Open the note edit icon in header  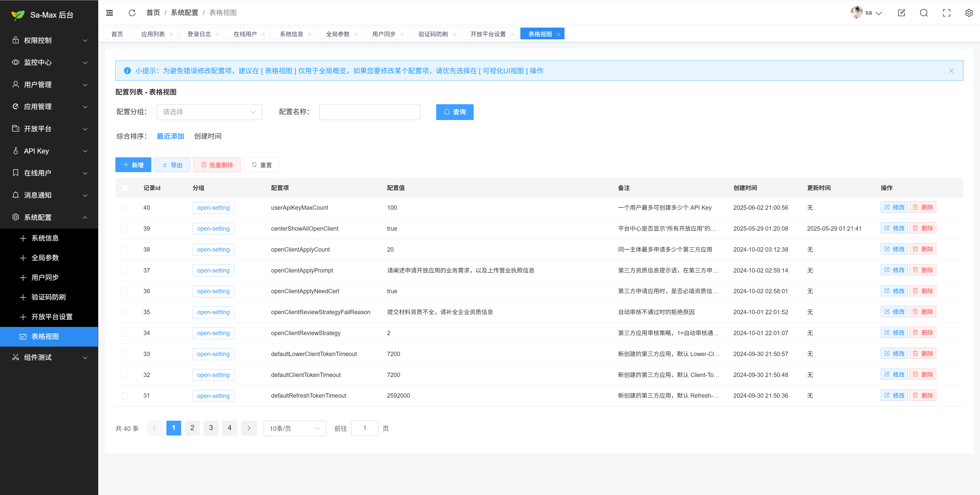click(x=901, y=13)
